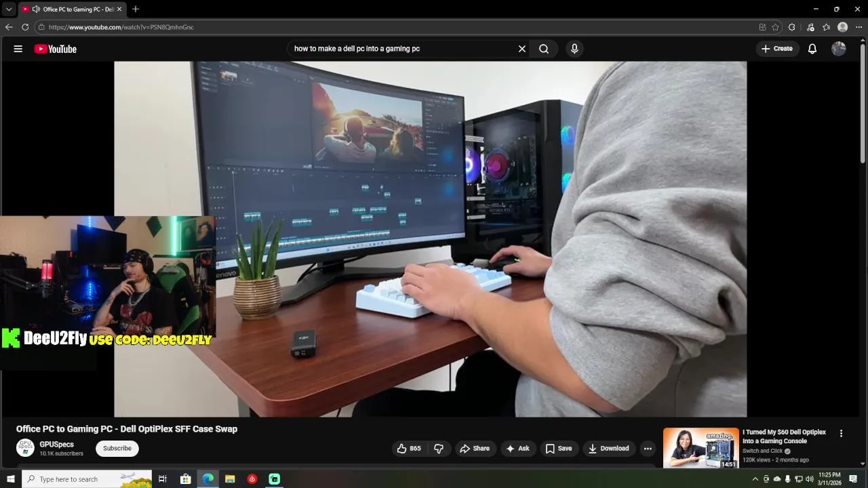The height and width of the screenshot is (488, 868).
Task: Open the Windows Start menu
Action: (10, 479)
